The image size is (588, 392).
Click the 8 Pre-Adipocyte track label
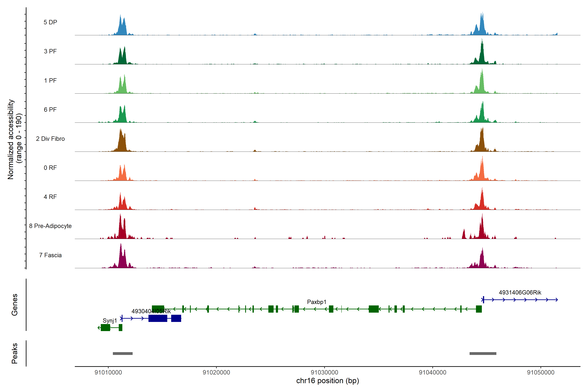pos(50,226)
